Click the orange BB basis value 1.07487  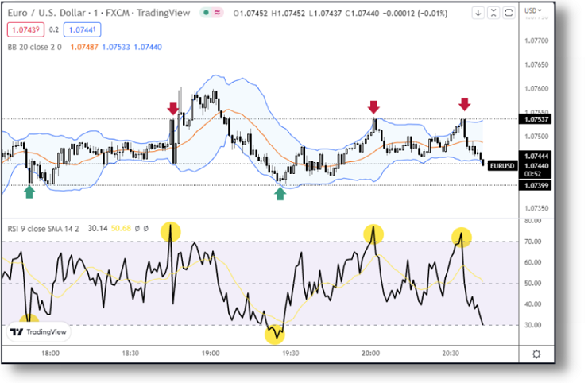pos(84,47)
